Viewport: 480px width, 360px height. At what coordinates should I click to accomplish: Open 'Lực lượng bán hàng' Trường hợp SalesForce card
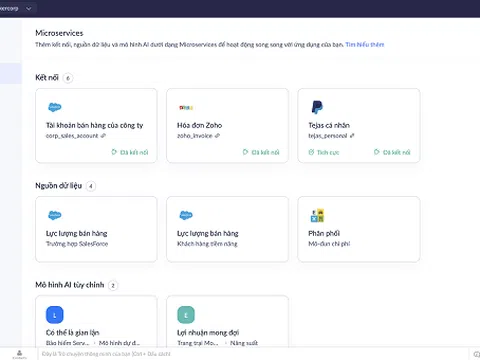[x=96, y=229]
